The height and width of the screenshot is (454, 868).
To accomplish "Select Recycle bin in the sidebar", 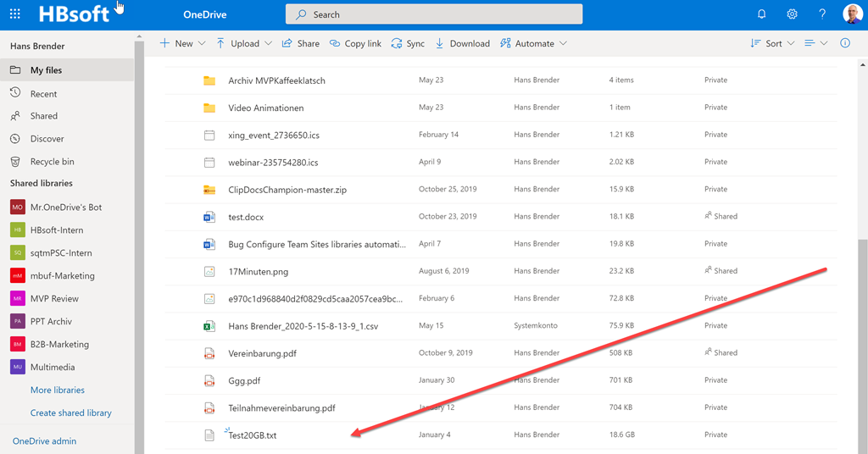I will click(x=52, y=162).
